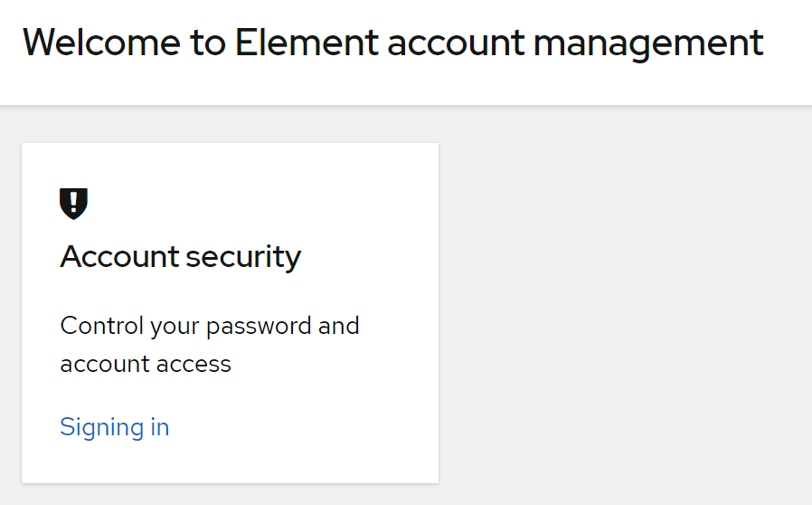
Task: Click the word management in the header
Action: coord(648,44)
